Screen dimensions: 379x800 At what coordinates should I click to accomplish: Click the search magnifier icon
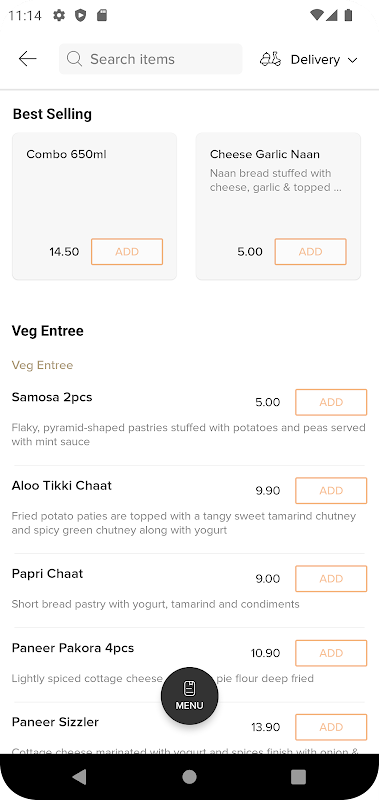coord(74,59)
